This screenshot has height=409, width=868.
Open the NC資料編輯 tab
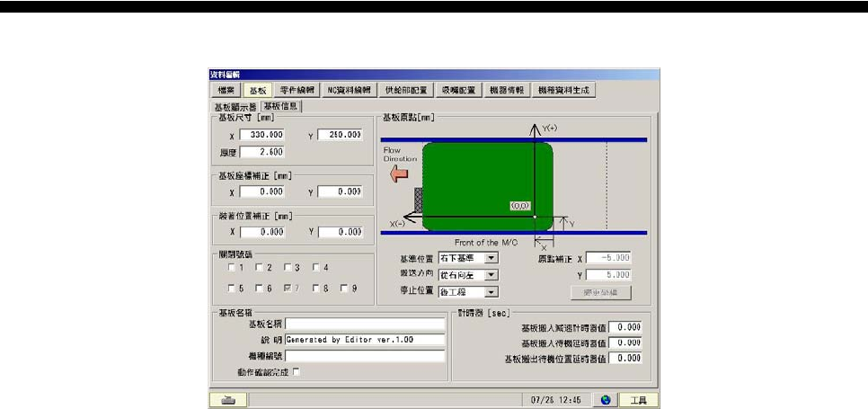(349, 90)
